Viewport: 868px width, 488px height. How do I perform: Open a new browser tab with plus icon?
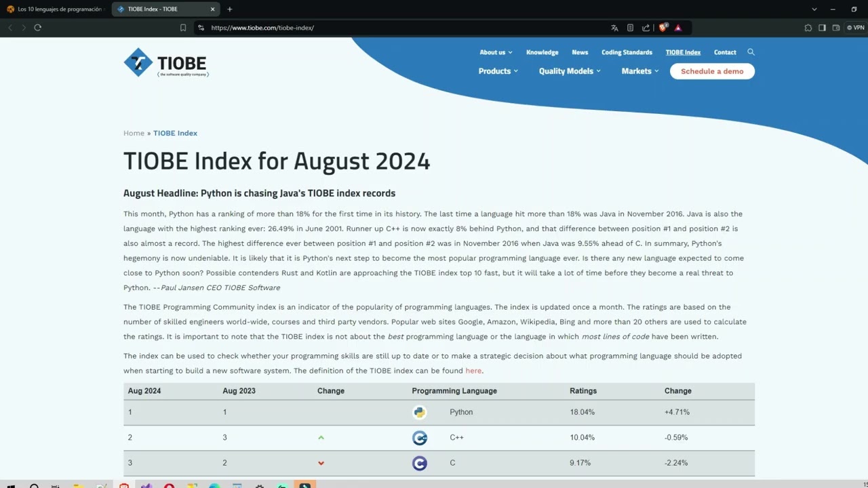[230, 9]
